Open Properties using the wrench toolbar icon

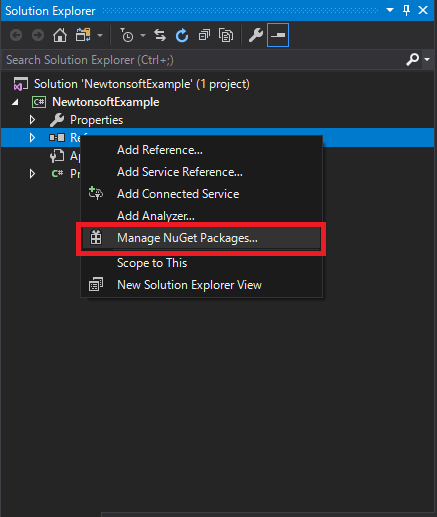point(256,35)
